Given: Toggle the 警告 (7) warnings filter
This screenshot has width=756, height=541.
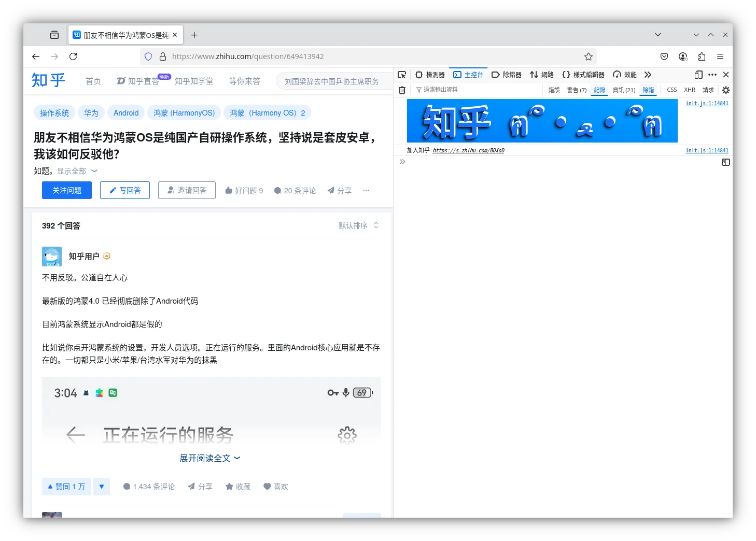Looking at the screenshot, I should pos(577,90).
